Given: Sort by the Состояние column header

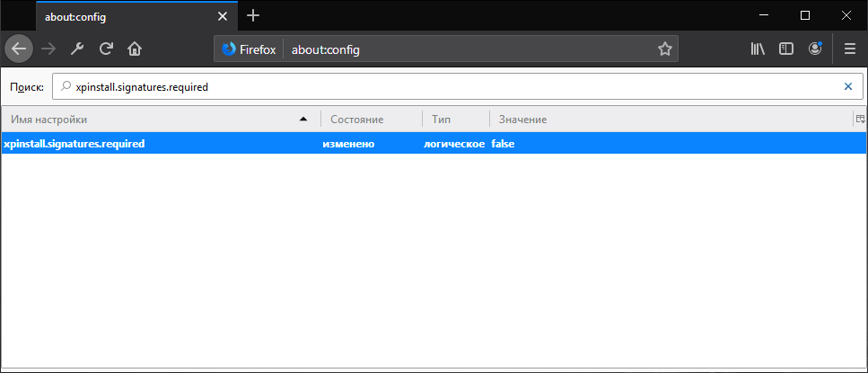Looking at the screenshot, I should click(x=371, y=120).
